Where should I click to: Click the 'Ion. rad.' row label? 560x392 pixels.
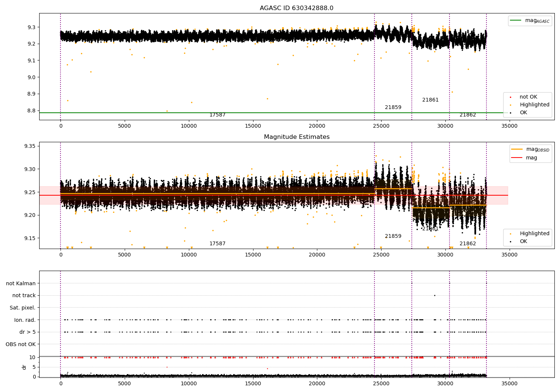point(25,320)
